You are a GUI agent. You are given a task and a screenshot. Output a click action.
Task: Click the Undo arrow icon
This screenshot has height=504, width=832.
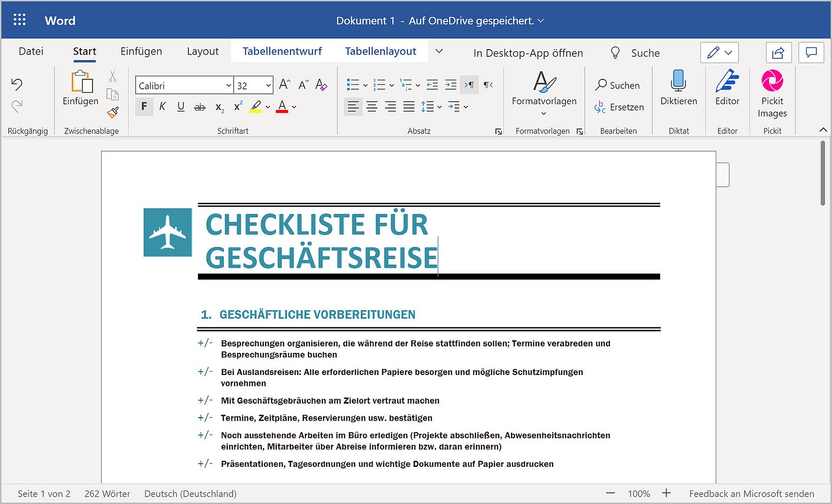tap(17, 84)
